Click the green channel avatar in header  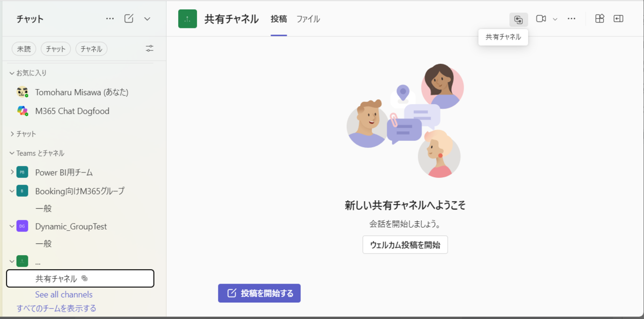(x=187, y=19)
